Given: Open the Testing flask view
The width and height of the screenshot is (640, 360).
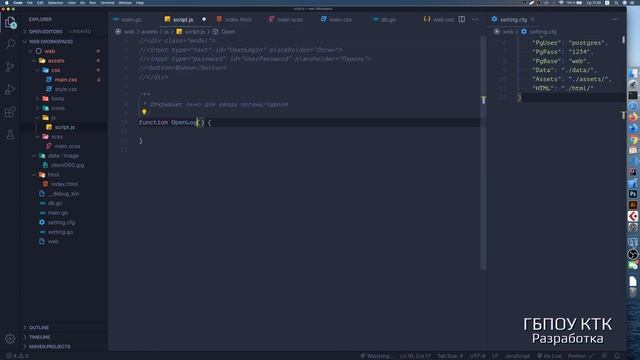Looking at the screenshot, I should [10, 134].
